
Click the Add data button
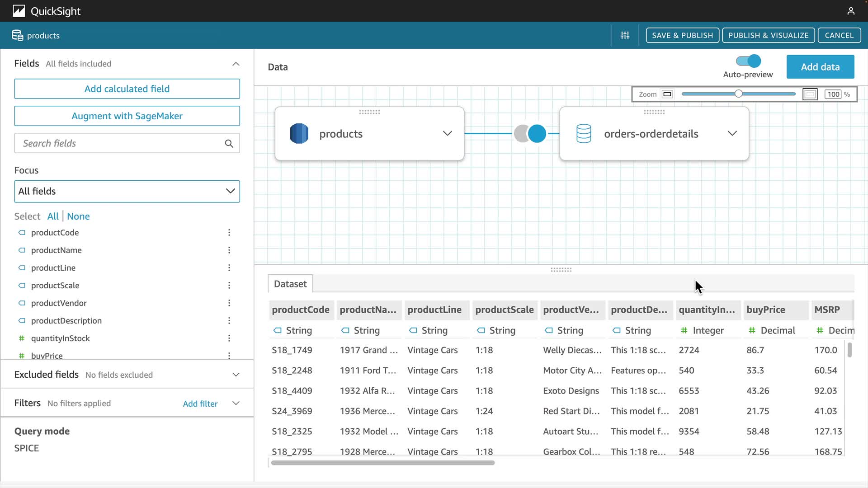point(820,67)
